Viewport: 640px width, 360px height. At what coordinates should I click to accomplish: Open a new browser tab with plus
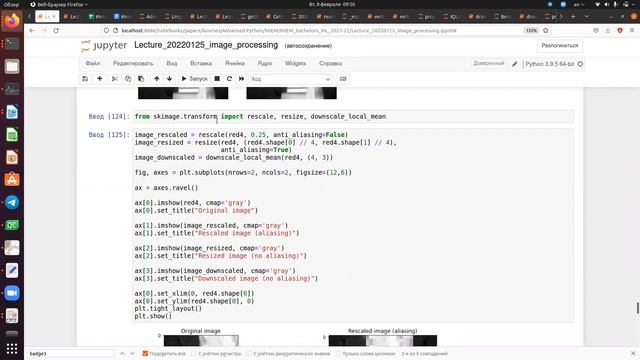tap(573, 16)
